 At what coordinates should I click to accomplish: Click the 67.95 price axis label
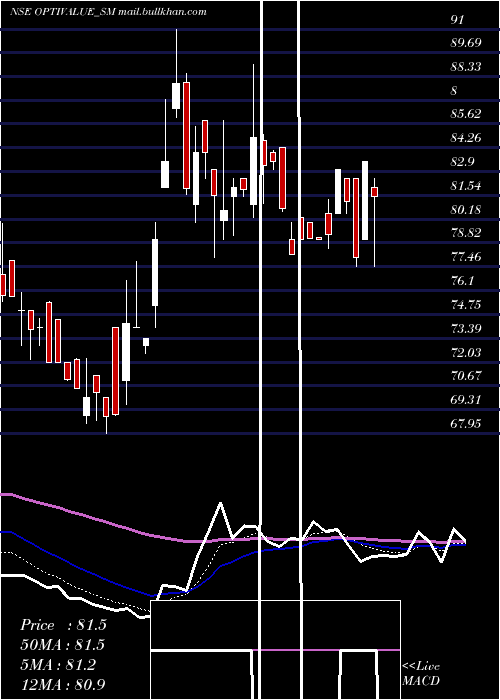pyautogui.click(x=466, y=423)
